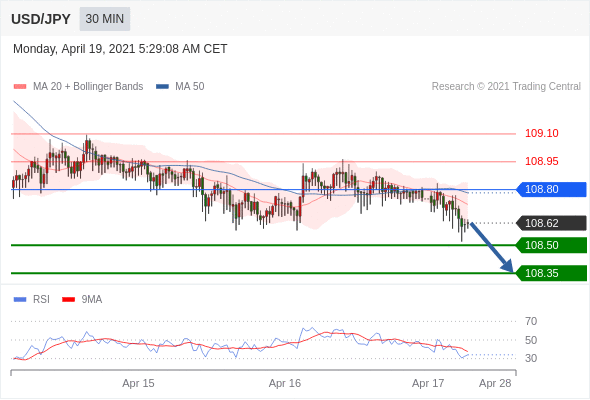Click the blue 108.80 pivot price tag
This screenshot has width=590, height=400.
(551, 189)
